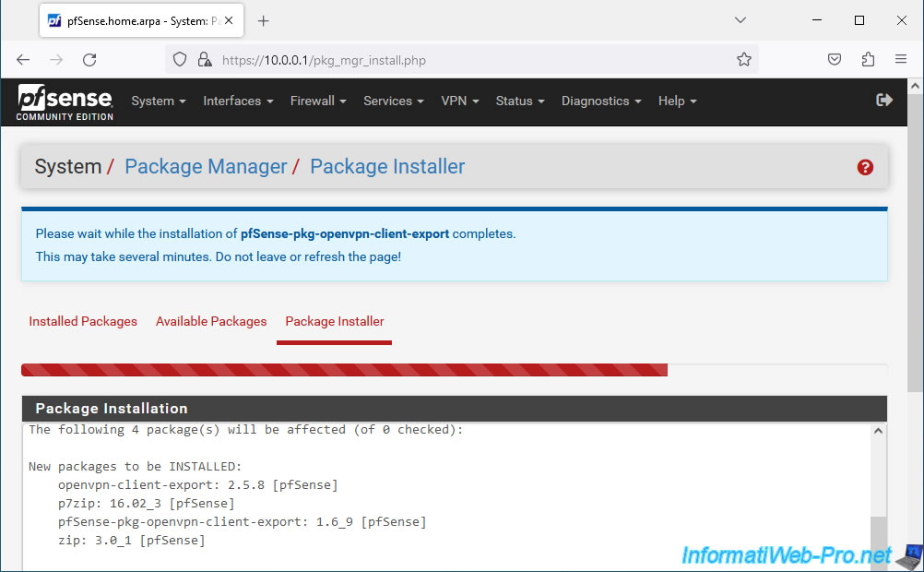Click the installation log scrollbar up arrow
This screenshot has width=924, height=572.
tap(878, 431)
